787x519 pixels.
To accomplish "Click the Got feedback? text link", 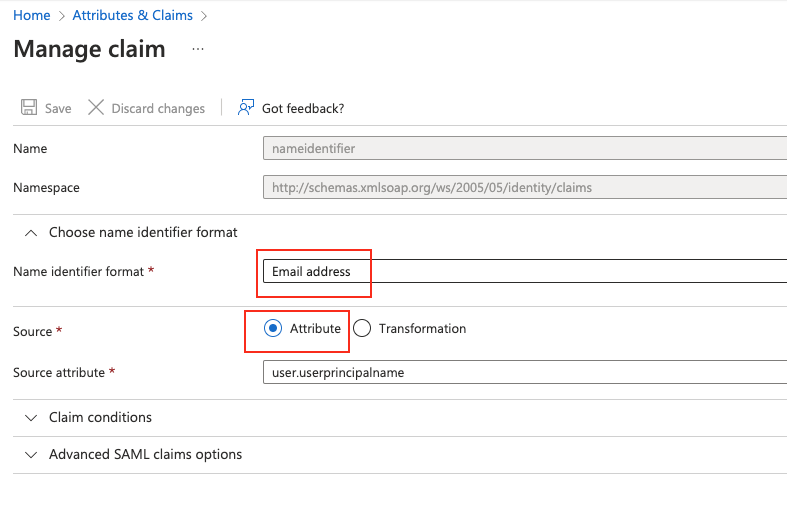I will [x=303, y=108].
